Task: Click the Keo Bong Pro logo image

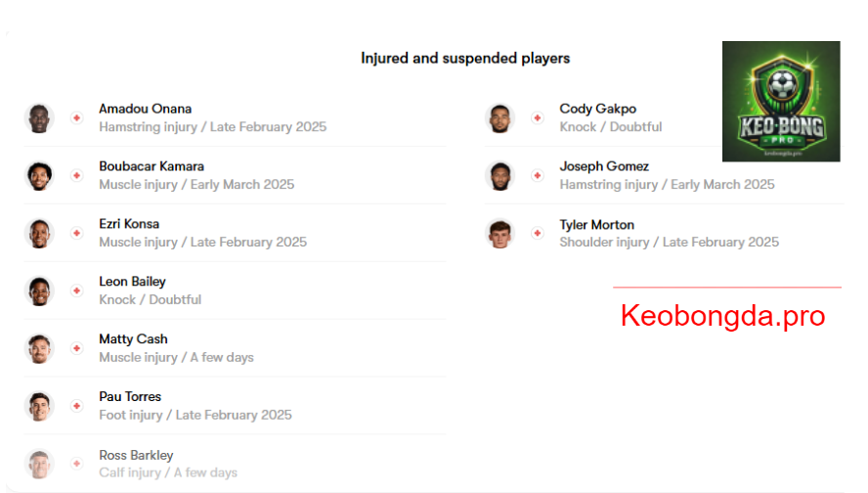Action: pos(781,102)
